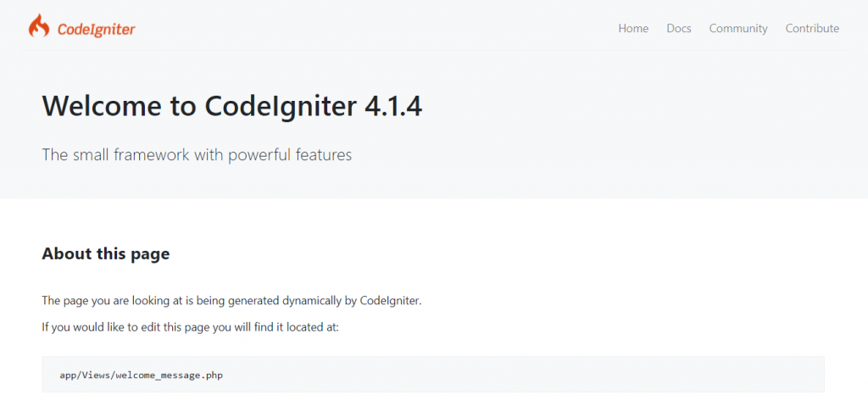The height and width of the screenshot is (406, 868).
Task: Click the CodeIgniter flame logo icon
Action: (39, 26)
